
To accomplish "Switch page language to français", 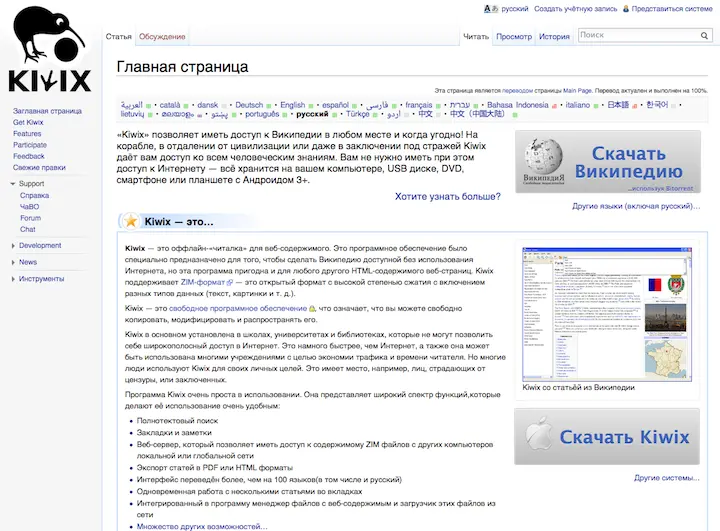I will (419, 105).
